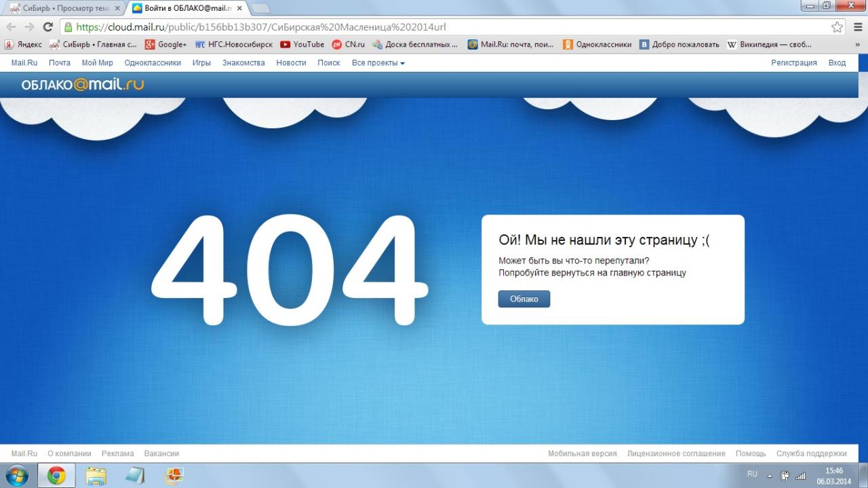The image size is (868, 488).
Task: Open the Chrome hamburger menu
Action: [858, 27]
